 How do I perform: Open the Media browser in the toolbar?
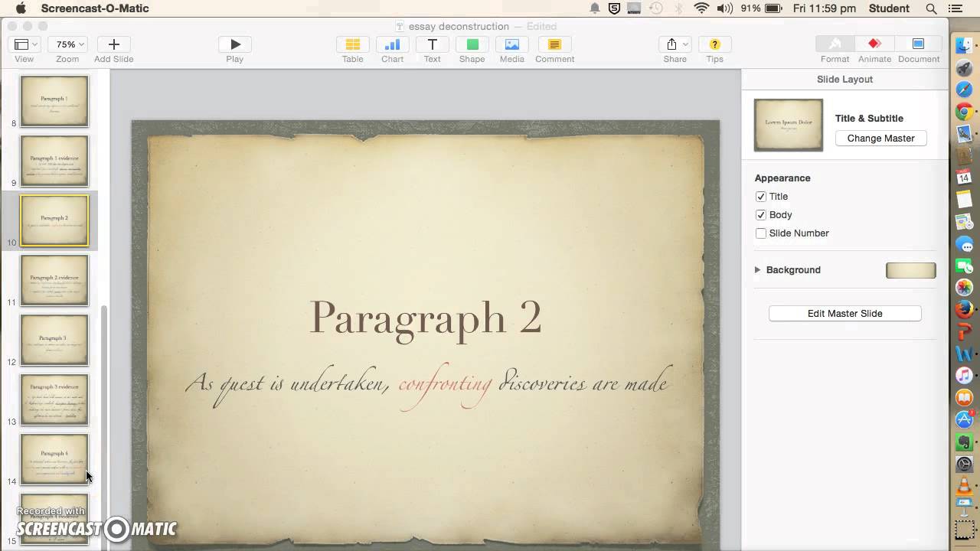511,44
